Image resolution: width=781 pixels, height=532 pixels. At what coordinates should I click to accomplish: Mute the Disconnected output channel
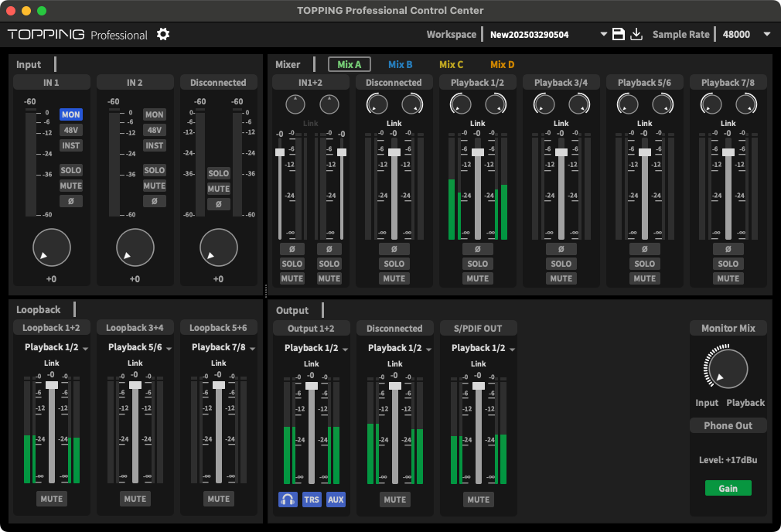pos(395,500)
